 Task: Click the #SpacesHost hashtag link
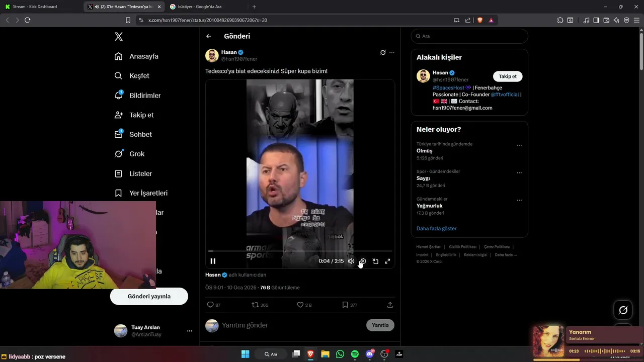point(448,88)
